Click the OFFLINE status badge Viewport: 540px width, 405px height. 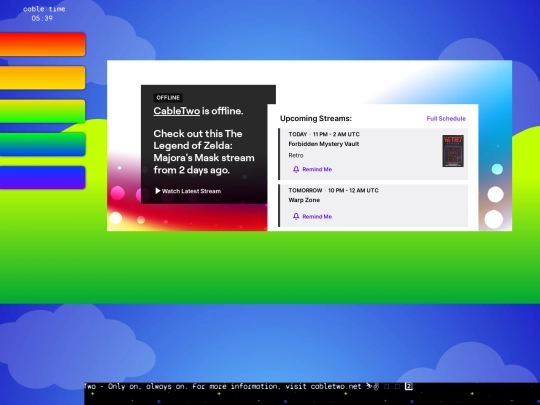click(x=168, y=98)
